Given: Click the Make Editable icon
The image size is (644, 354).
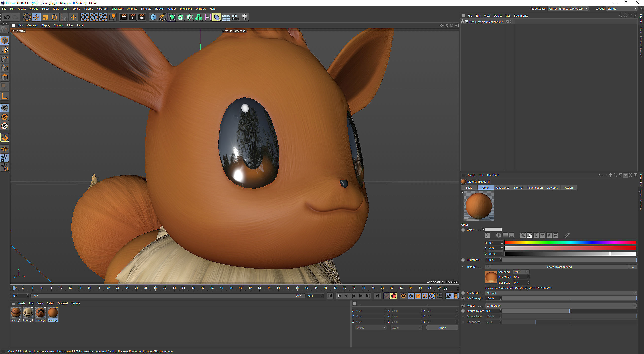Looking at the screenshot, I should click(x=5, y=29).
